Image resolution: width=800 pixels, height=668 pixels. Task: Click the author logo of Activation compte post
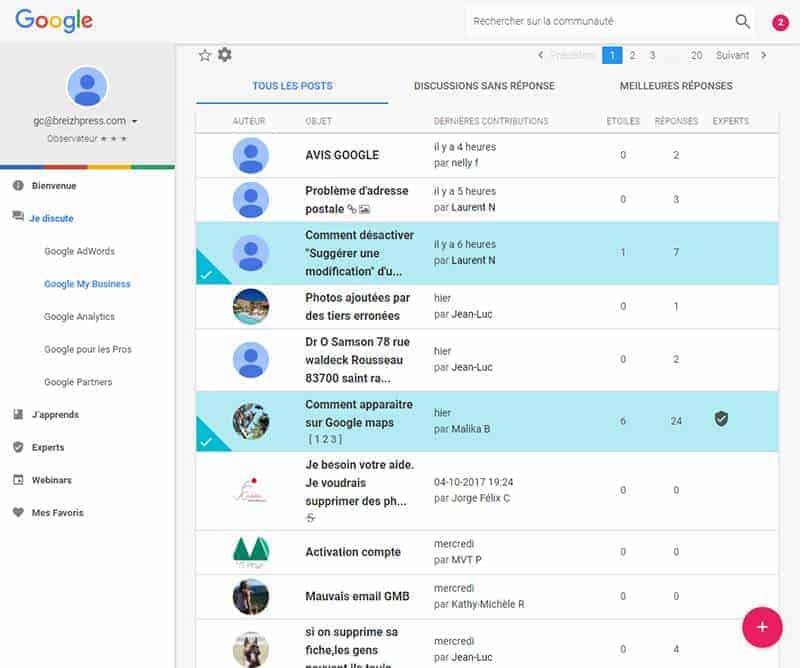pyautogui.click(x=251, y=552)
